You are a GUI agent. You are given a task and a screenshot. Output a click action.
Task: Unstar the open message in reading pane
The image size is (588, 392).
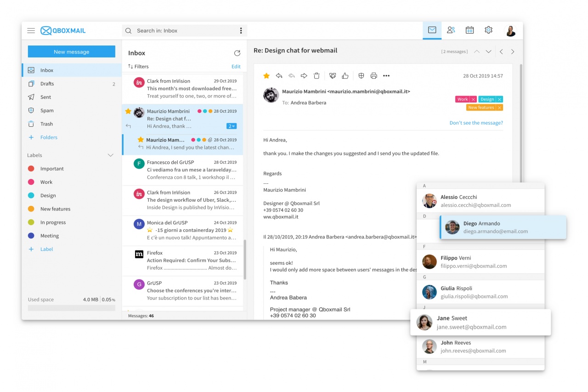266,76
